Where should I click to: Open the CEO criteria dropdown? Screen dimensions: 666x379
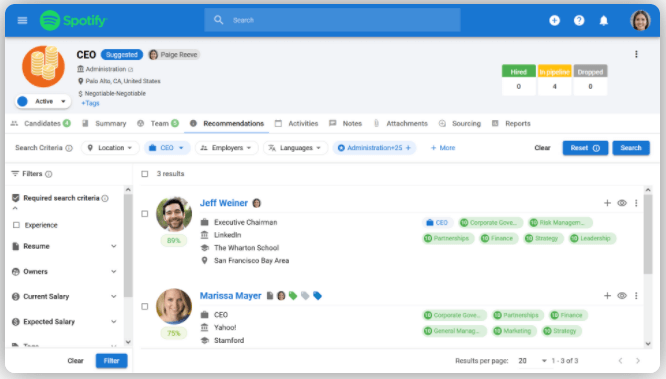(166, 148)
